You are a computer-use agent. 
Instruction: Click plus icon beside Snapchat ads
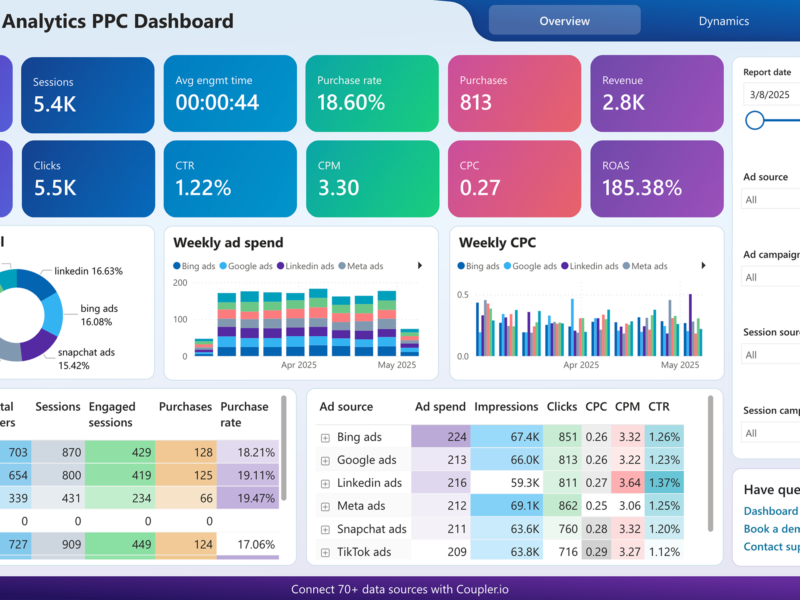325,530
